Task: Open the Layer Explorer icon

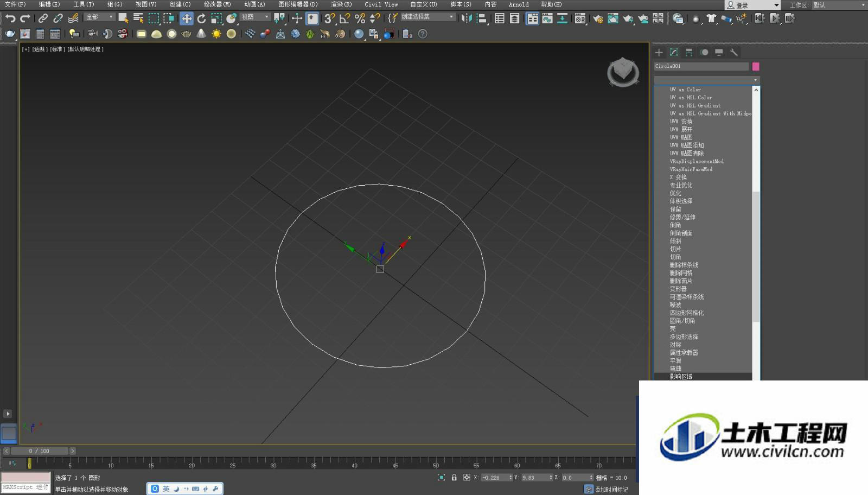Action: [x=515, y=18]
